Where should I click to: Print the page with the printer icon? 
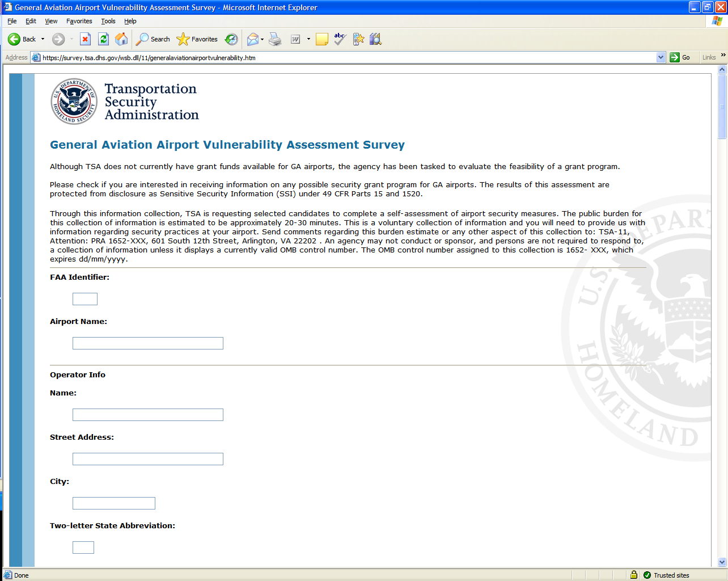pos(275,39)
